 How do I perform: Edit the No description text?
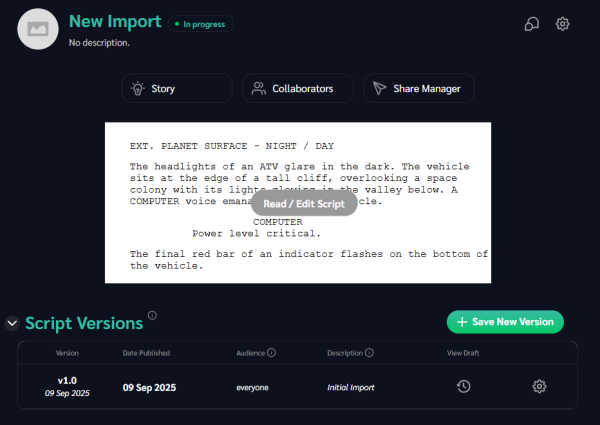point(99,43)
